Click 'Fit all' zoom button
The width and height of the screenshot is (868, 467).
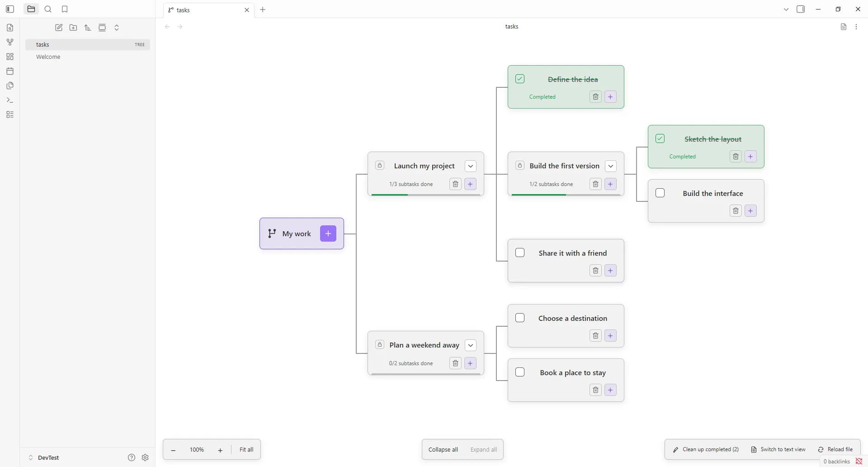tap(246, 449)
